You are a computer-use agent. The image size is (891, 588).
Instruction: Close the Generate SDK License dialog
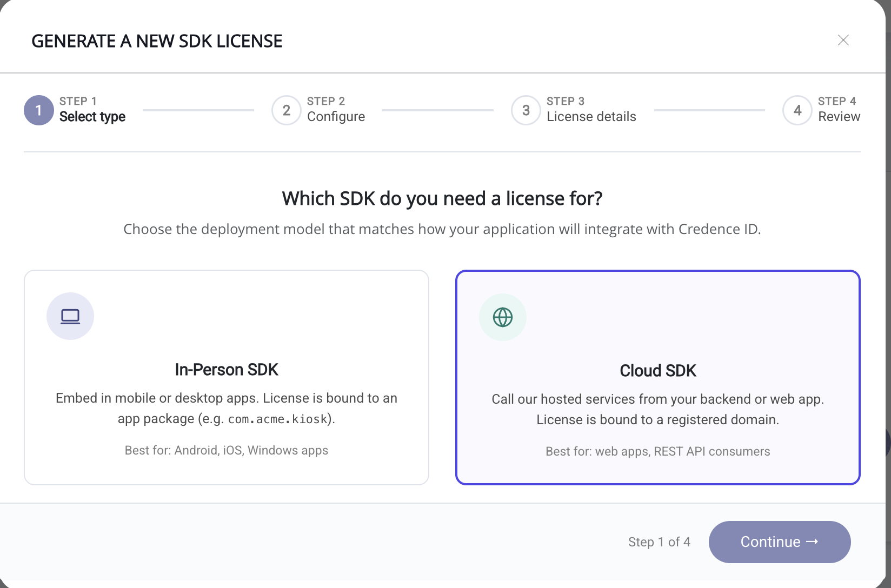[x=843, y=40]
